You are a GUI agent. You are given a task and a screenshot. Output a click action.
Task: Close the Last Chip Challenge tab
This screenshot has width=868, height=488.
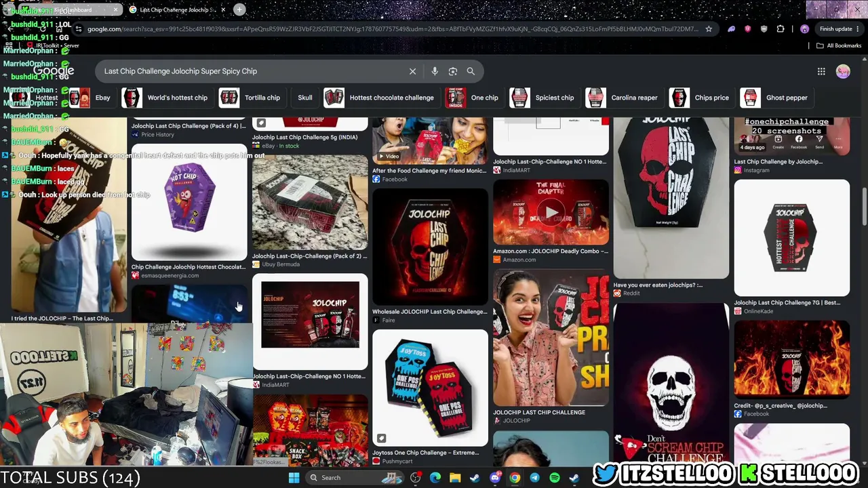tap(223, 9)
